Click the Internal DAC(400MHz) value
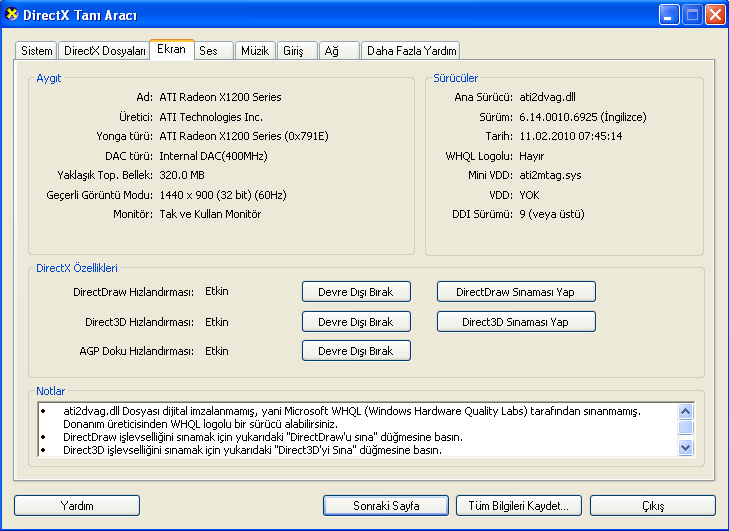The width and height of the screenshot is (729, 531). pyautogui.click(x=213, y=156)
